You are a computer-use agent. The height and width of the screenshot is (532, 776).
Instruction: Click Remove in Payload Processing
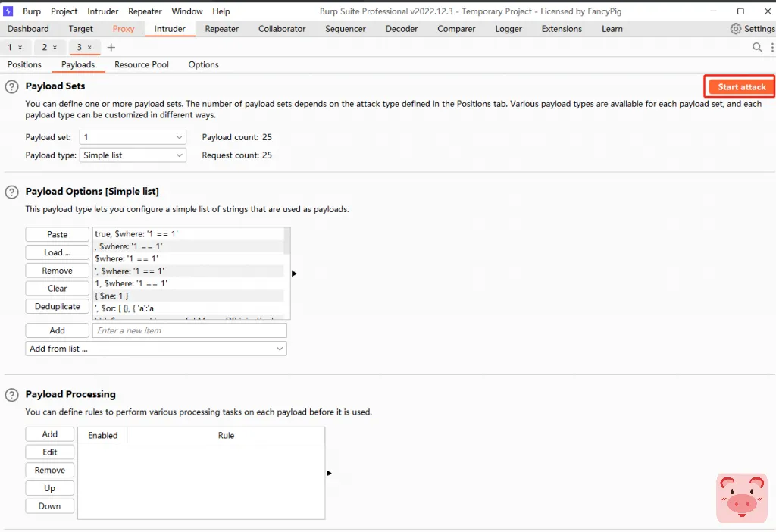(x=50, y=470)
